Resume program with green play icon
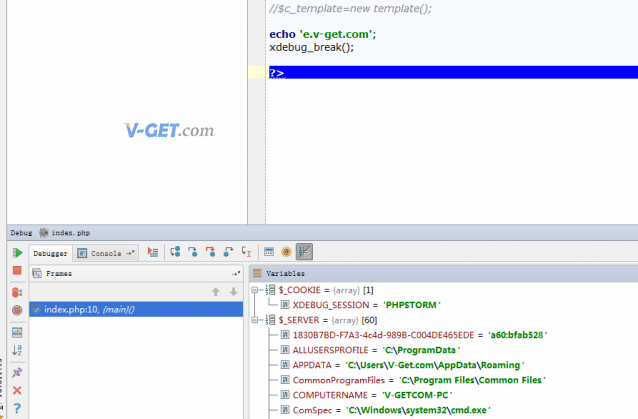 coord(17,253)
